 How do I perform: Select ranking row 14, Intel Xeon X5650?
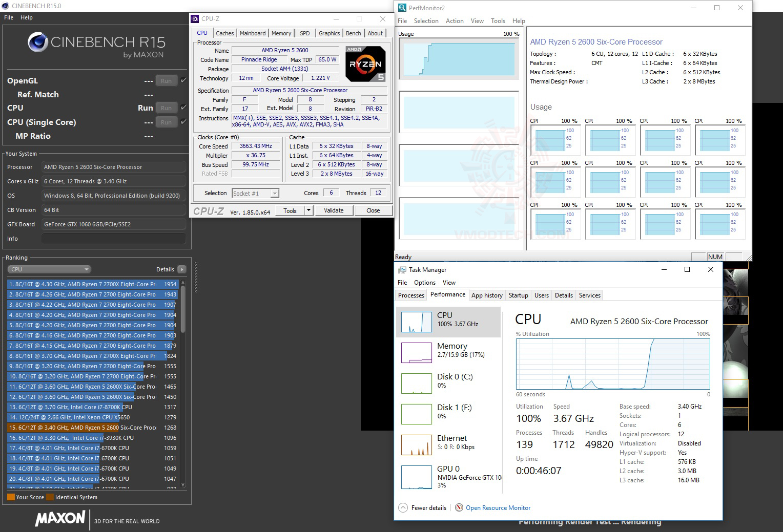[92, 417]
